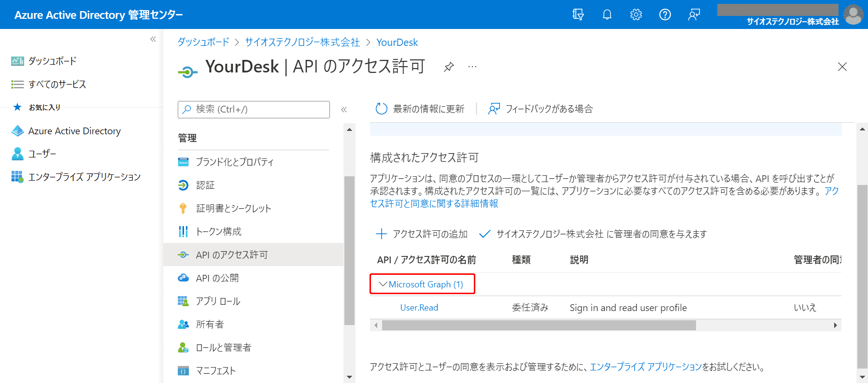Go to ダッシュボード breadcrumb
The image size is (868, 383).
[203, 42]
